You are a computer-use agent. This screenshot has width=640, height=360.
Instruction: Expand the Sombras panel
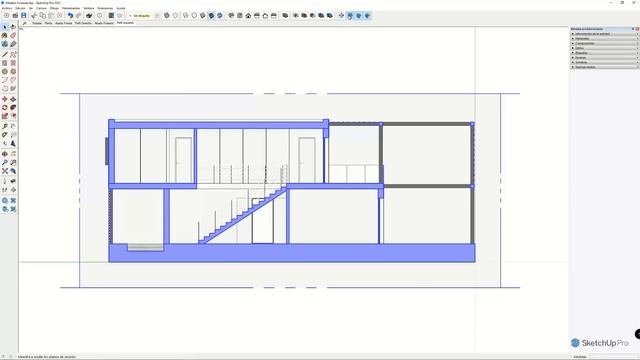(x=604, y=62)
